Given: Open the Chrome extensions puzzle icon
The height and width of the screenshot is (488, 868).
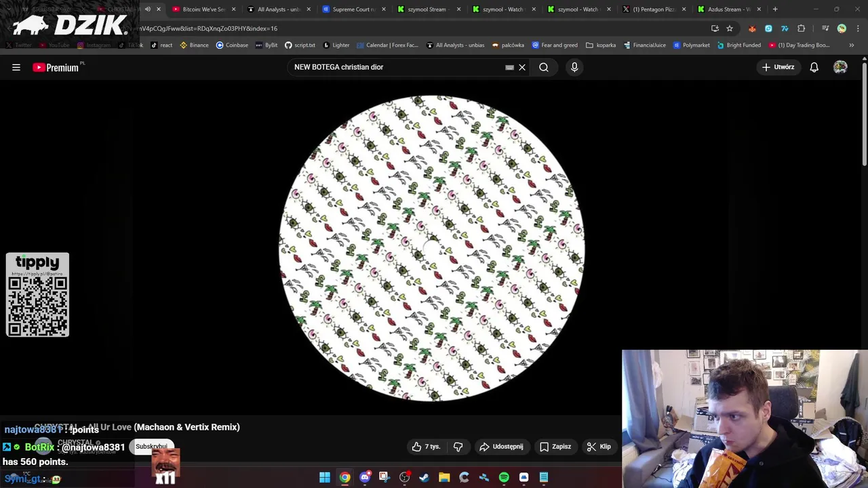Looking at the screenshot, I should click(801, 28).
